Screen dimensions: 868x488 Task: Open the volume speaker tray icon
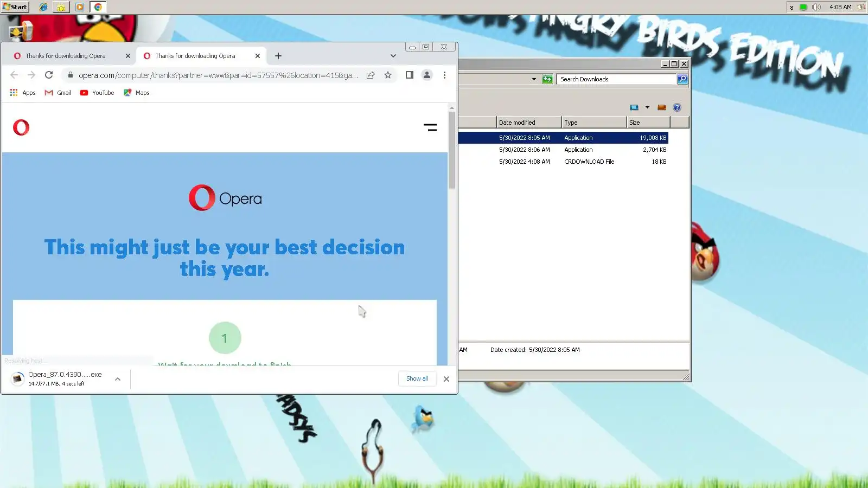[816, 7]
